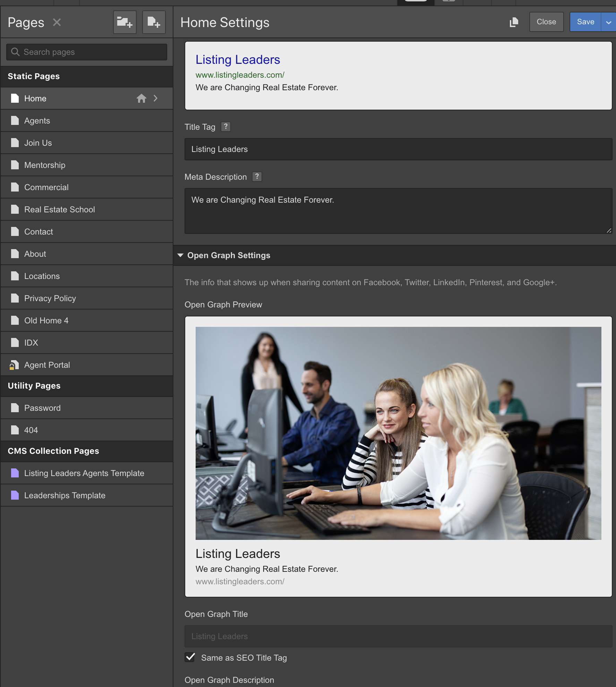Click the locked Agent Portal page icon
This screenshot has height=687, width=616.
14,365
